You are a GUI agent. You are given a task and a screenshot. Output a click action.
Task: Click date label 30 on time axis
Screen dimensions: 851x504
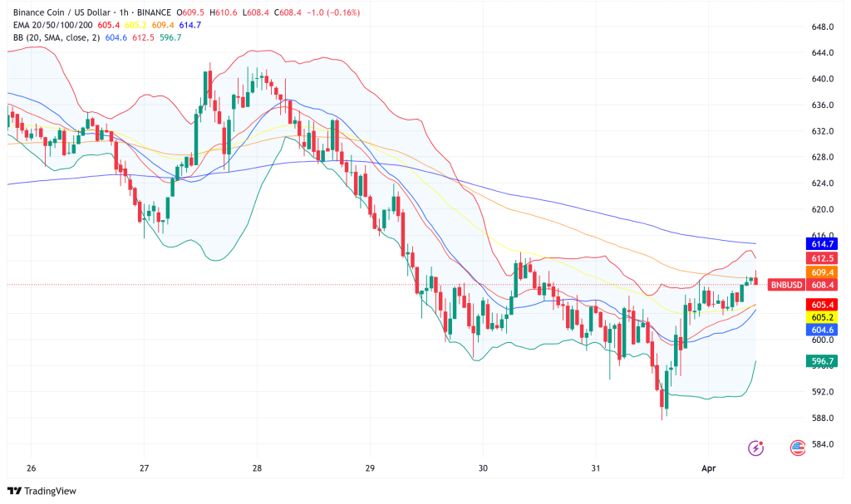coord(483,468)
